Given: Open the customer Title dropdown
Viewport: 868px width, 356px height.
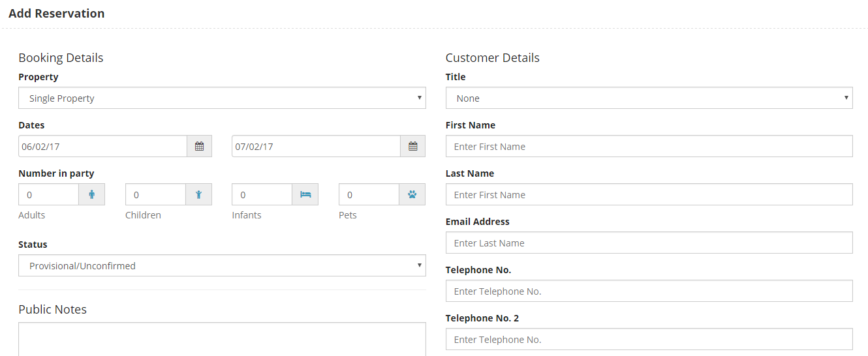Looking at the screenshot, I should pyautogui.click(x=649, y=98).
